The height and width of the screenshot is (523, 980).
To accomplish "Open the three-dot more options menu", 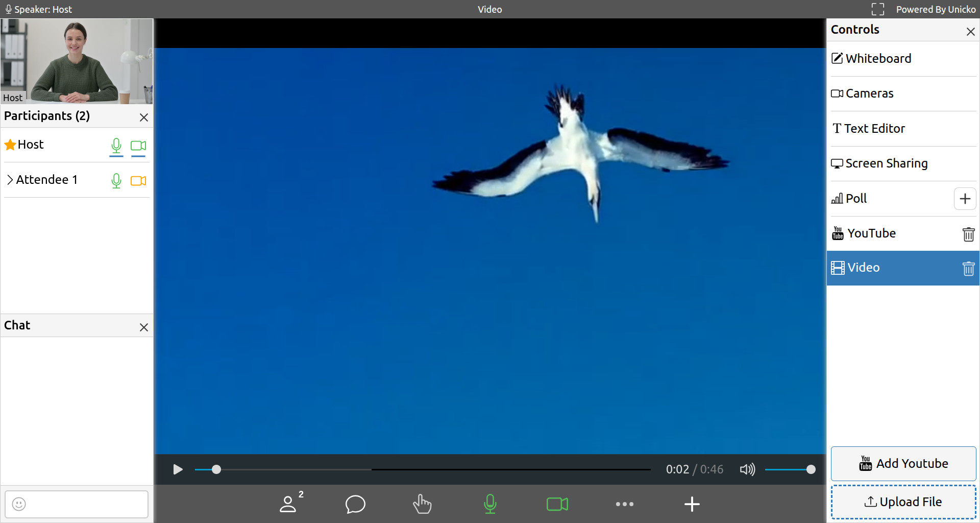I will pyautogui.click(x=624, y=504).
